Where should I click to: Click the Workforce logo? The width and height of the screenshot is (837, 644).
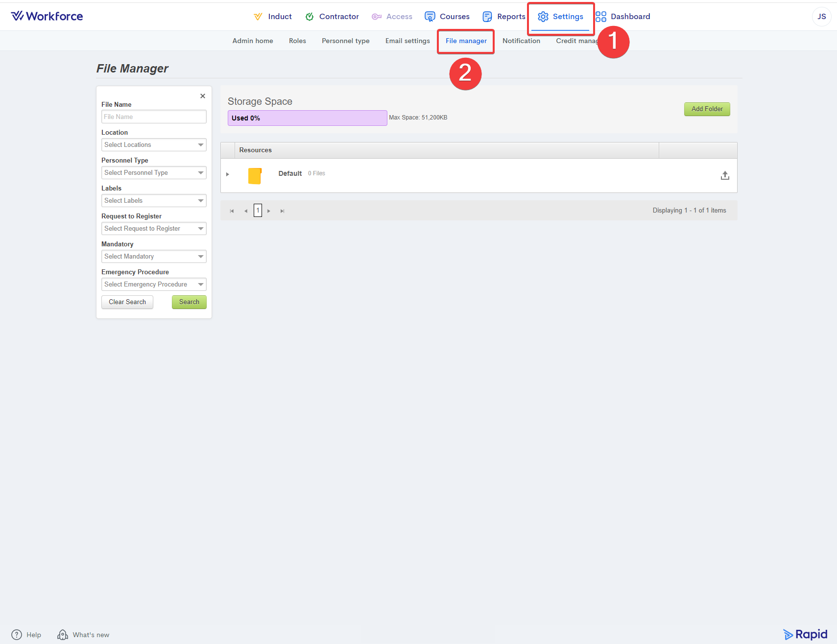pyautogui.click(x=47, y=16)
